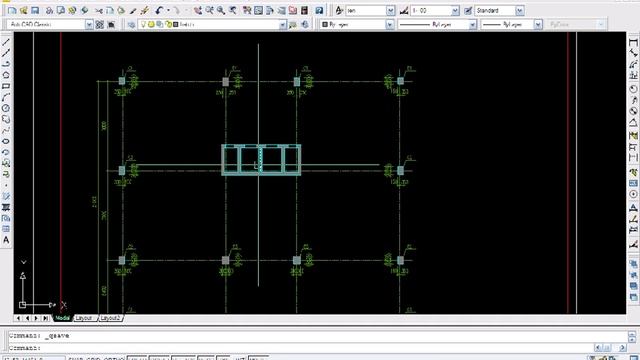This screenshot has width=640, height=360.
Task: Click the Table Style icon
Action: (x=468, y=11)
